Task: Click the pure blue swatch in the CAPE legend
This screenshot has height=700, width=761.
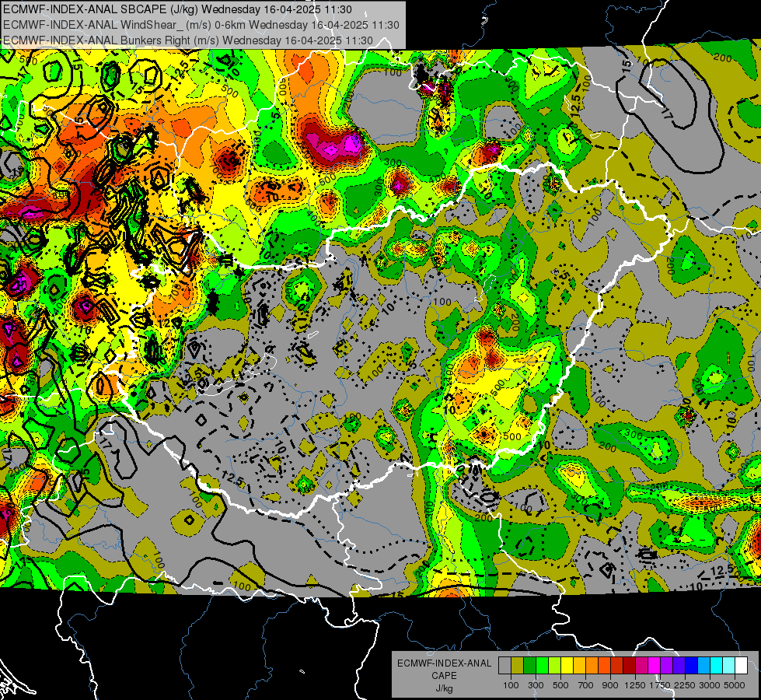Action: [x=692, y=666]
